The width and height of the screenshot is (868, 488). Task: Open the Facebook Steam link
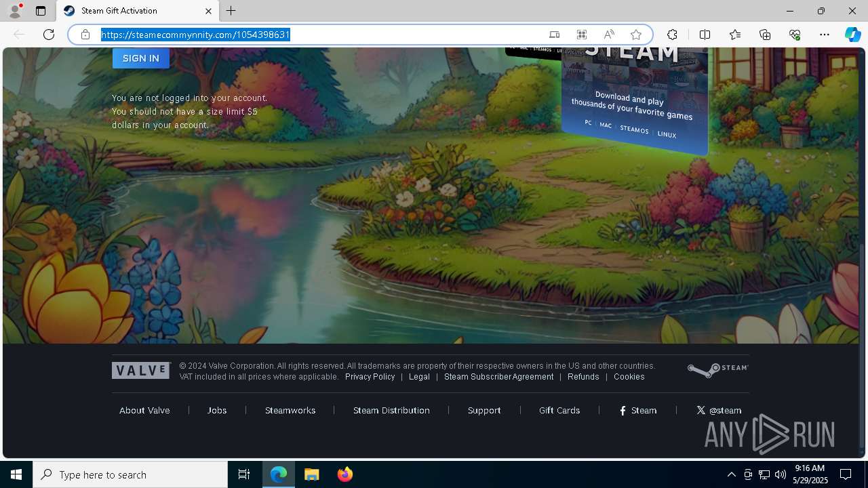(x=638, y=410)
